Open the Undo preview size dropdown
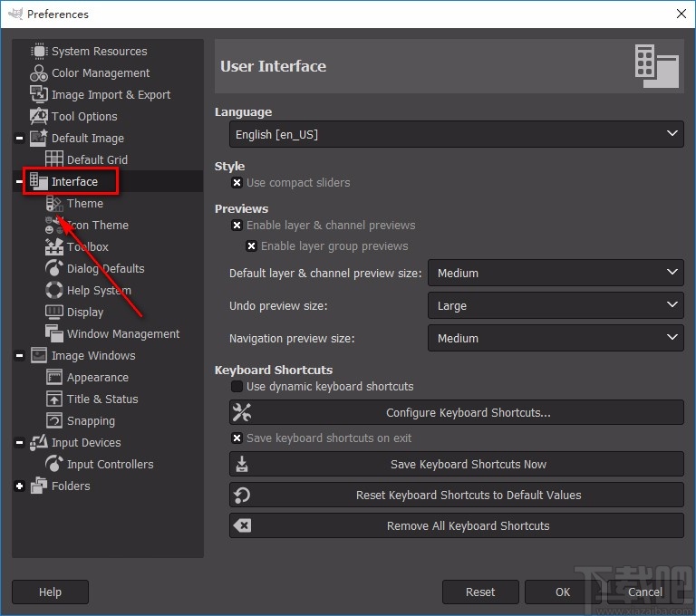 click(555, 306)
